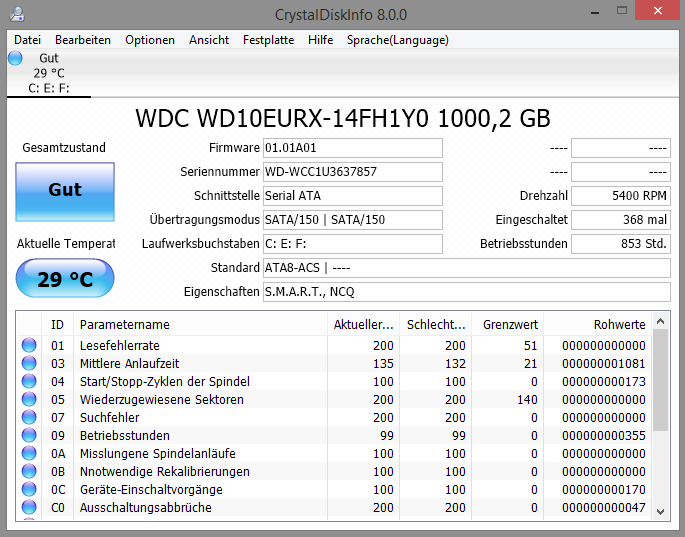Image resolution: width=685 pixels, height=537 pixels.
Task: Select the drive tab labeled C: E: F:
Action: click(x=48, y=73)
